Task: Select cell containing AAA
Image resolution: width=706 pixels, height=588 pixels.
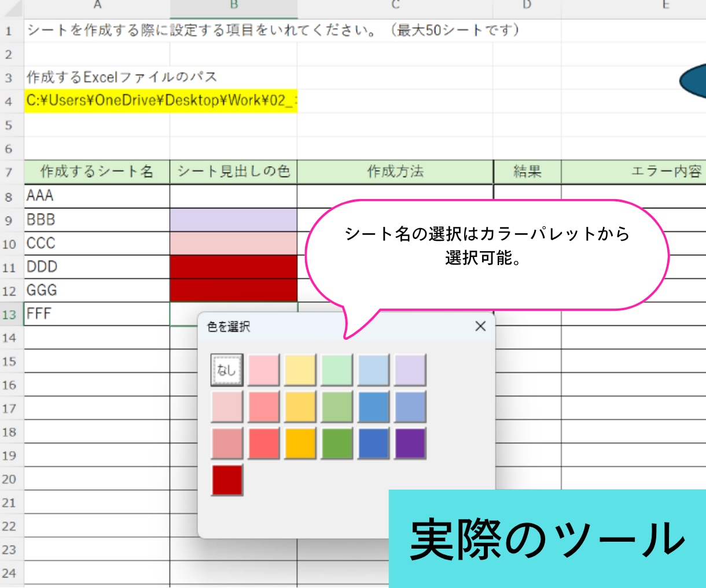Action: [97, 196]
